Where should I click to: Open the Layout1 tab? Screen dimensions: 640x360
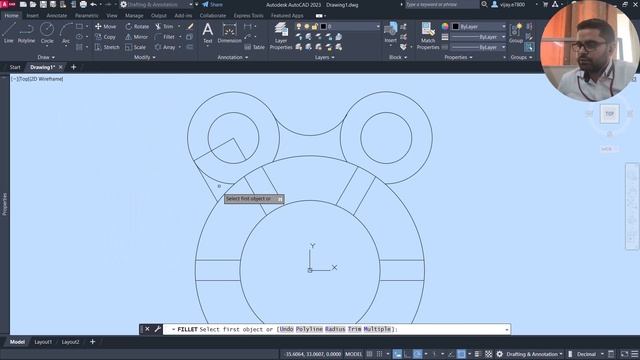click(x=43, y=342)
